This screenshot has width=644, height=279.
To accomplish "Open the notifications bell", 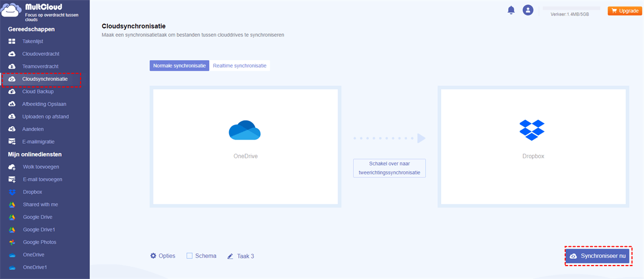I will point(511,10).
